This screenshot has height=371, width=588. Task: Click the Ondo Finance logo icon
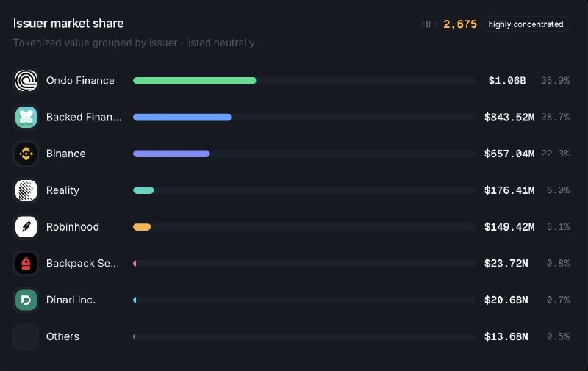click(x=26, y=81)
